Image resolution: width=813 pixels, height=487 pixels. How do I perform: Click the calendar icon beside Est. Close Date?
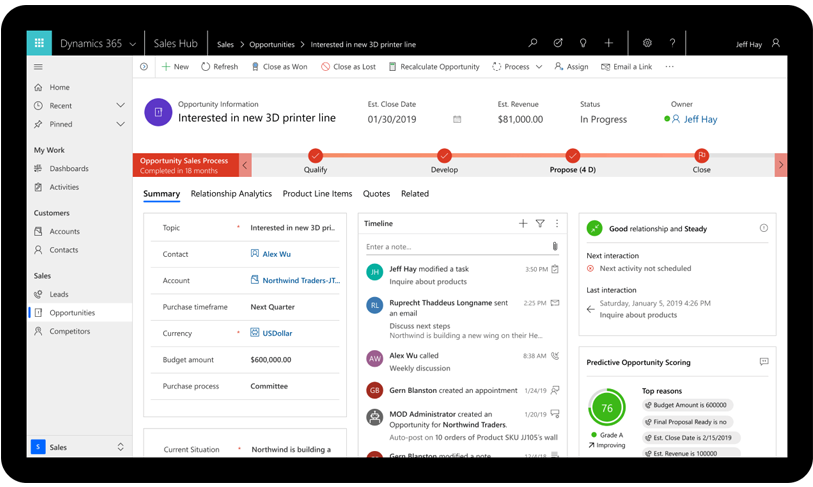[457, 119]
